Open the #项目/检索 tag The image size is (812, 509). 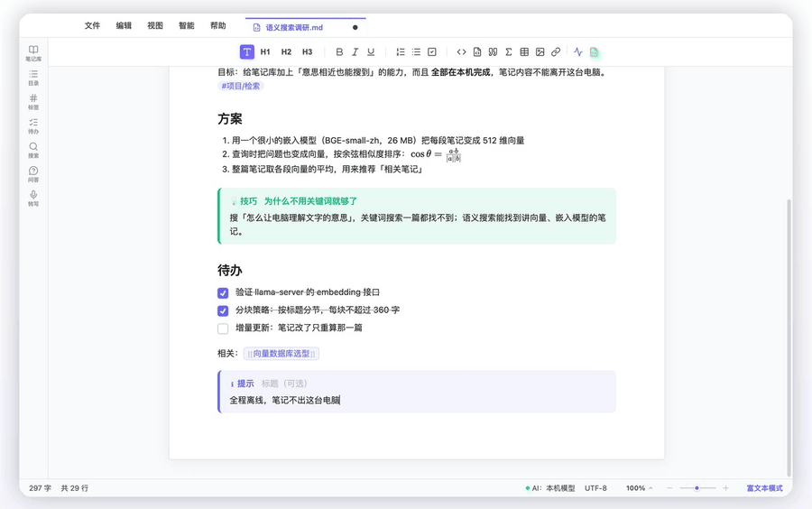point(241,86)
